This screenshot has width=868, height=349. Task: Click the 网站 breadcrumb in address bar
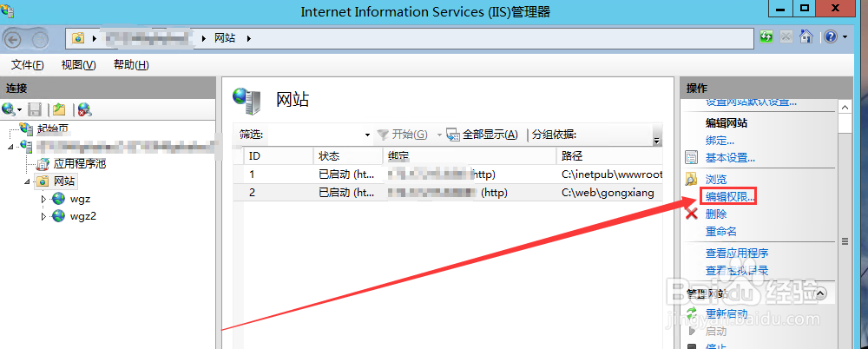pyautogui.click(x=225, y=38)
